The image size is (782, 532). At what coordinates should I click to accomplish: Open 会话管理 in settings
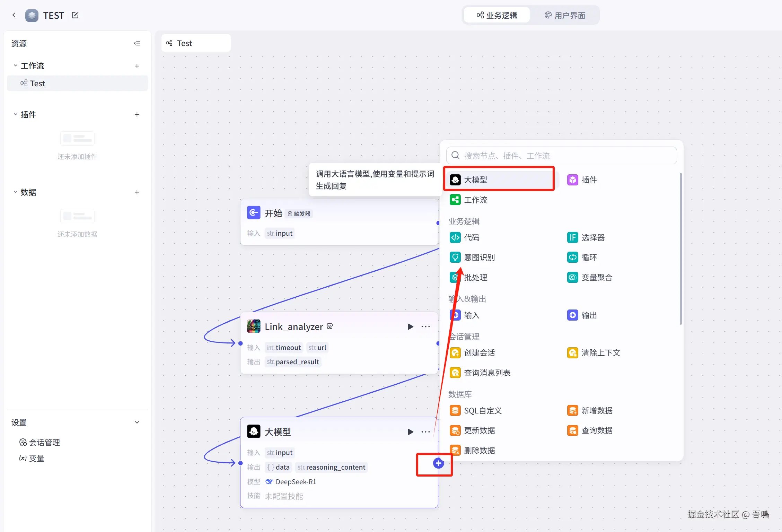(44, 443)
